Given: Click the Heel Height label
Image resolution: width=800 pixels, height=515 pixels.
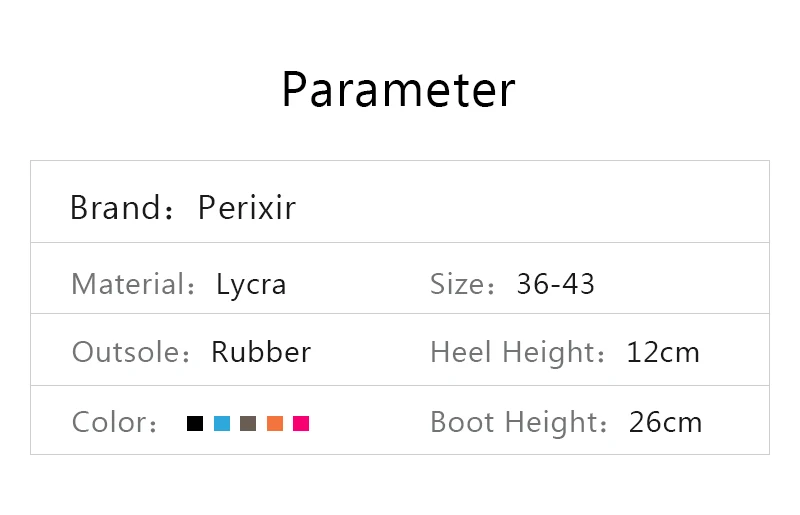Looking at the screenshot, I should 513,352.
